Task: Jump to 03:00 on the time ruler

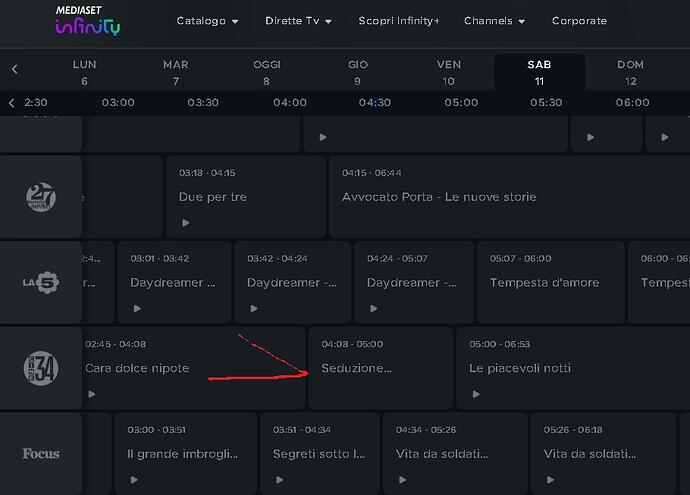Action: coord(118,103)
